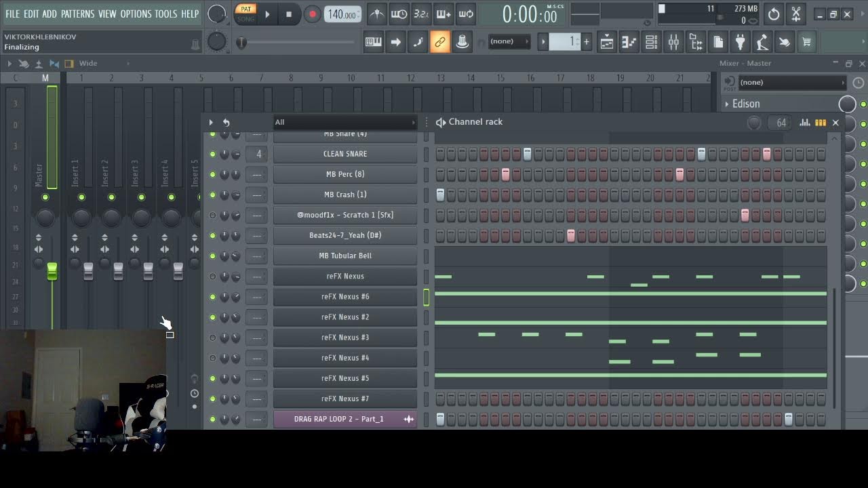This screenshot has width=868, height=488.
Task: Arm the record button
Action: click(x=312, y=14)
